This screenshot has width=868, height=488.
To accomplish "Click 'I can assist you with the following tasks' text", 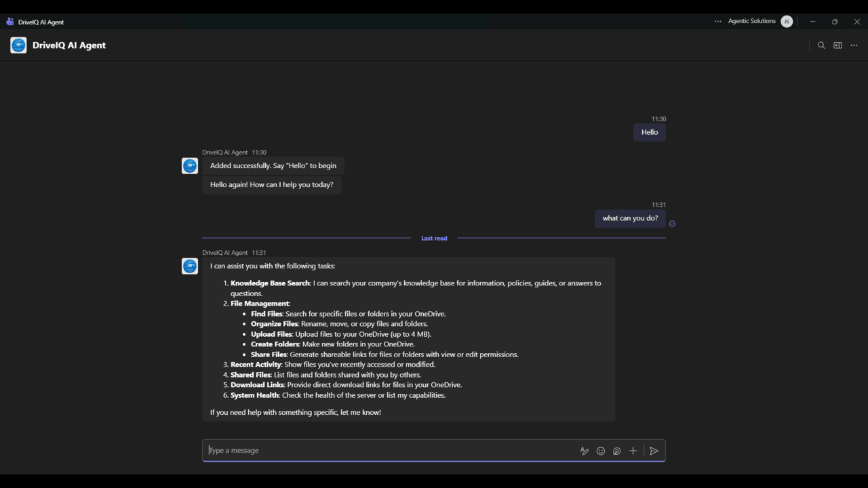I will pos(273,266).
